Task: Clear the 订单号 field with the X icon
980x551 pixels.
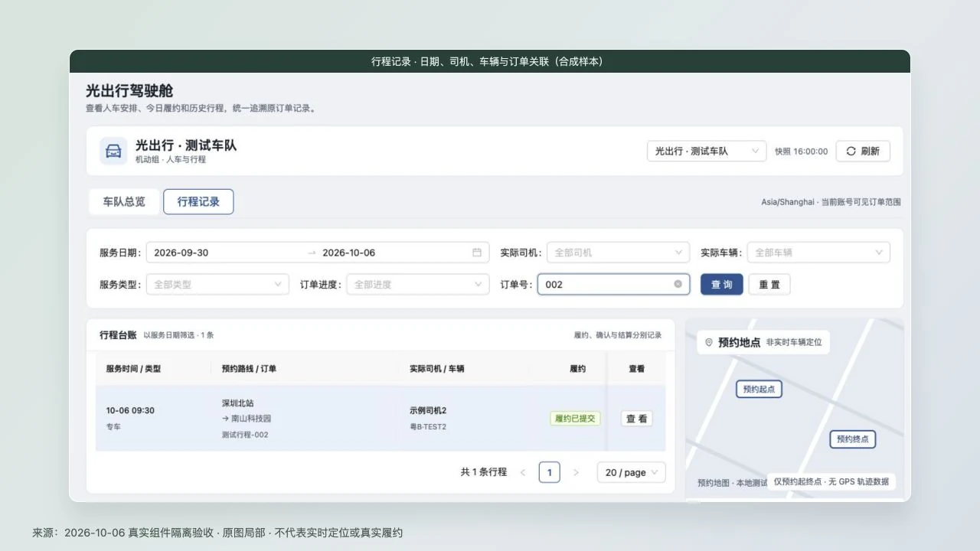Action: pyautogui.click(x=678, y=284)
